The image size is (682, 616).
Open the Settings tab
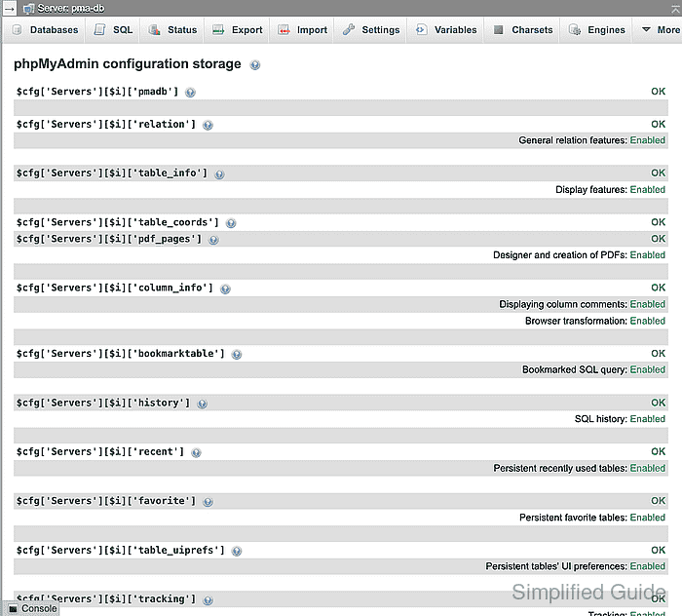click(x=370, y=30)
